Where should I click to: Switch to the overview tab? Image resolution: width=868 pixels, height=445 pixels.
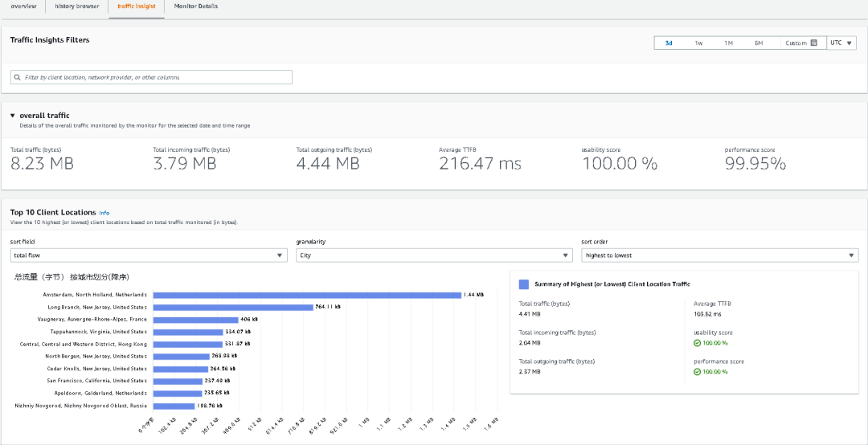(x=23, y=6)
